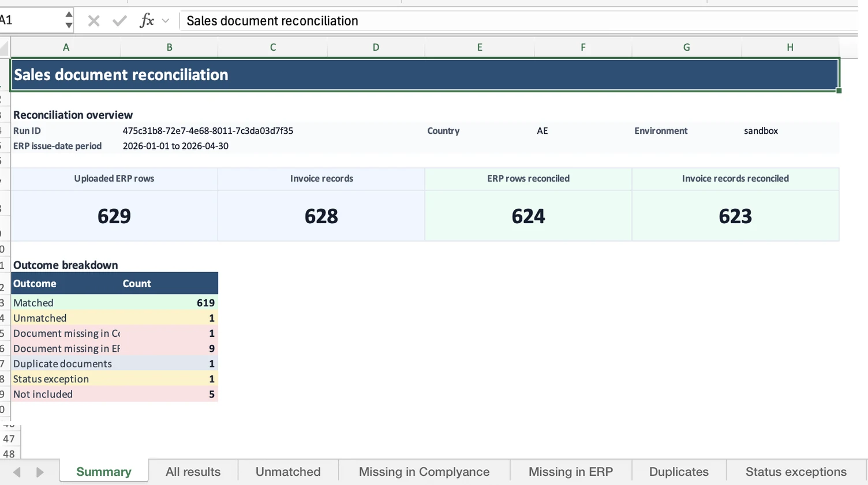Switch to the Duplicates sheet tab
The height and width of the screenshot is (485, 868).
click(679, 472)
